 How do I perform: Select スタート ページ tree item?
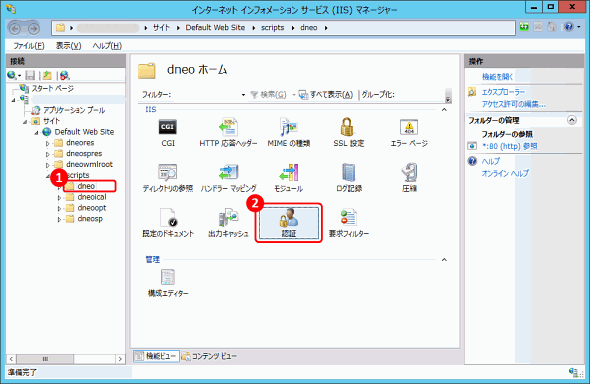pyautogui.click(x=52, y=89)
